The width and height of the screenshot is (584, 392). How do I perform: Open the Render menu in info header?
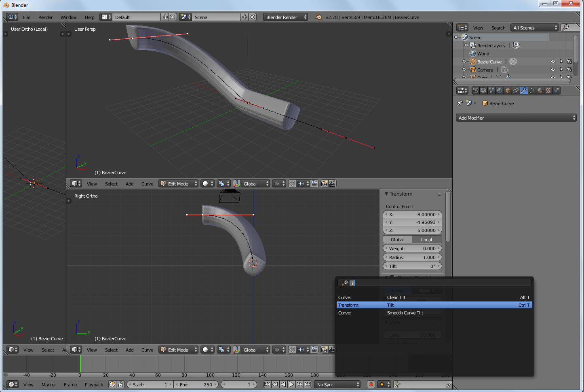tap(45, 17)
